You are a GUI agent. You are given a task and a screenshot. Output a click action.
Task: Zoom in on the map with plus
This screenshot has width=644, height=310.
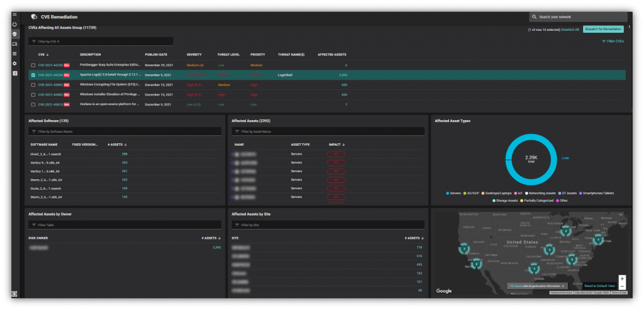point(622,278)
